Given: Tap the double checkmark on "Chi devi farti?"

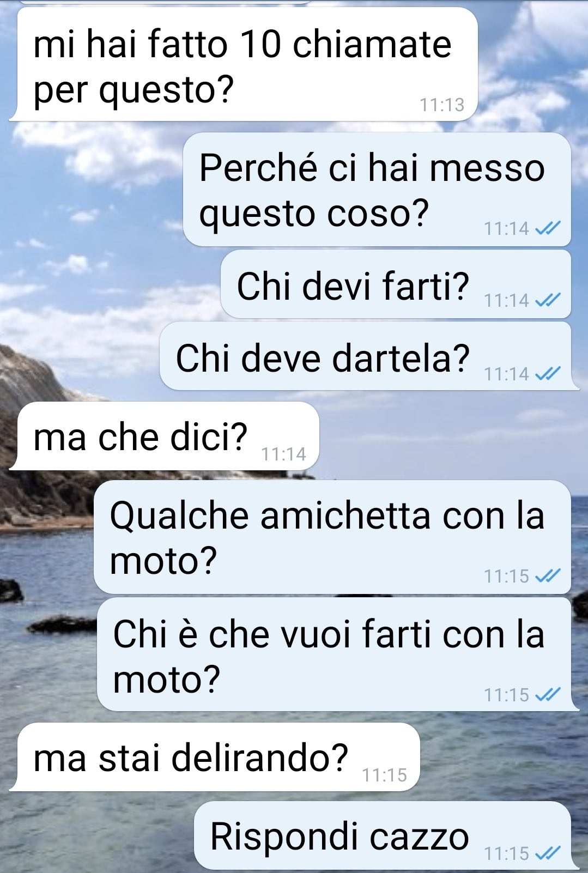Looking at the screenshot, I should (548, 300).
